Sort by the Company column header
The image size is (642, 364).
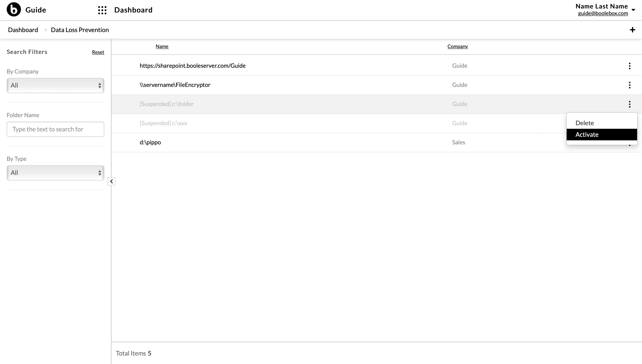[457, 46]
